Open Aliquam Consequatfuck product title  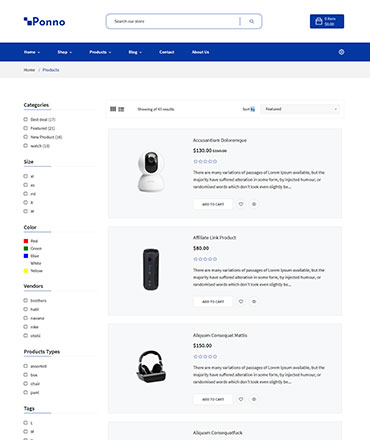click(218, 433)
